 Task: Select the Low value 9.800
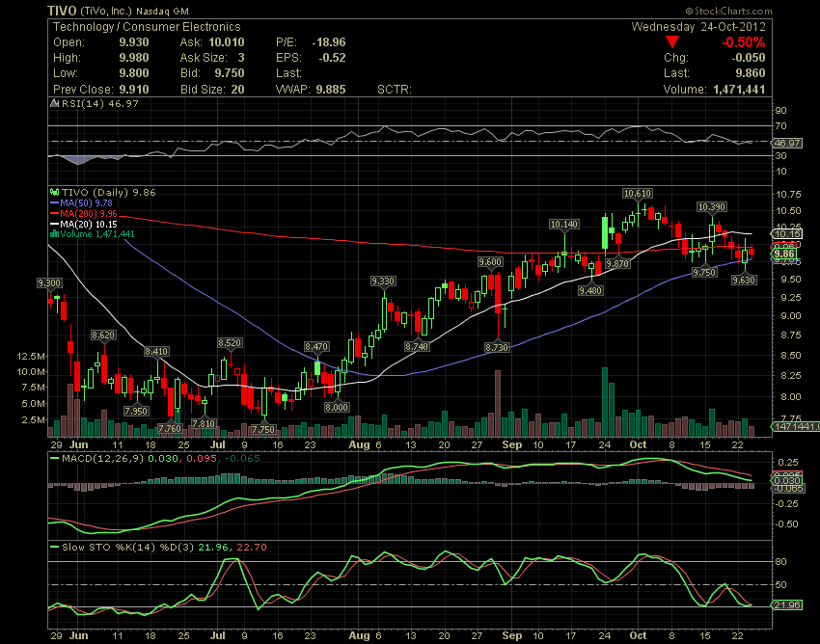pyautogui.click(x=134, y=73)
